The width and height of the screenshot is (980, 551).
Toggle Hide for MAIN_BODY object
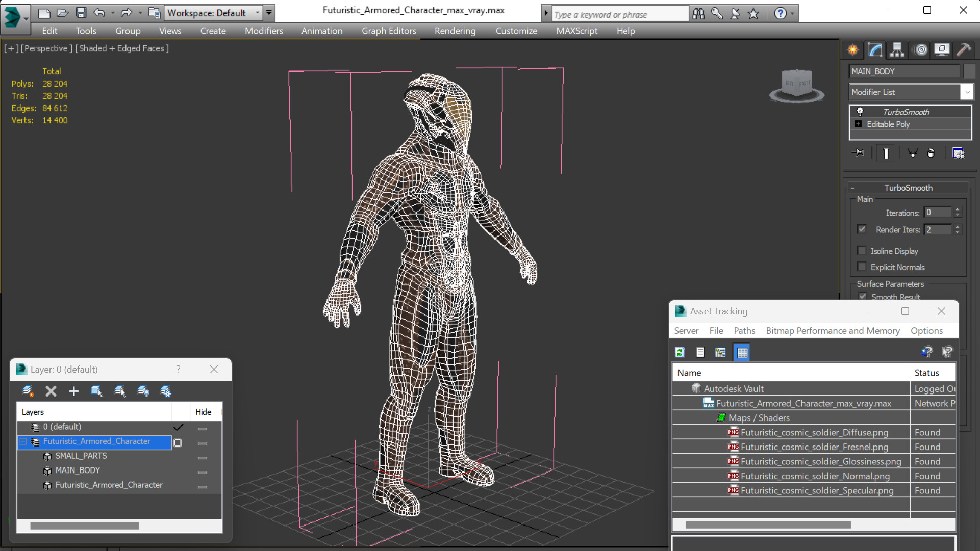203,473
